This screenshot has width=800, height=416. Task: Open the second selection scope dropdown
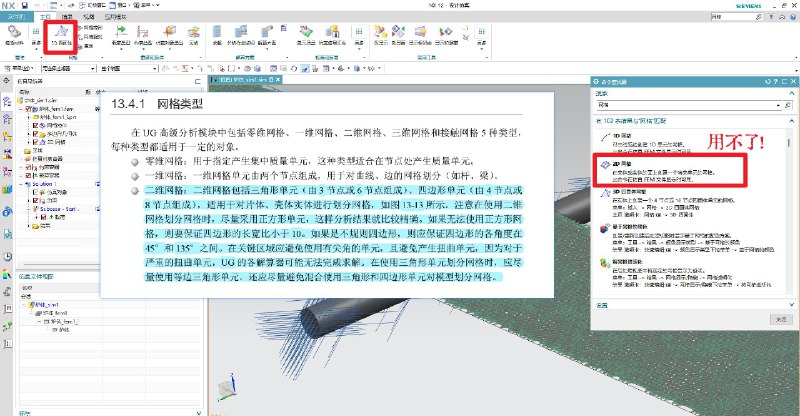pyautogui.click(x=155, y=68)
